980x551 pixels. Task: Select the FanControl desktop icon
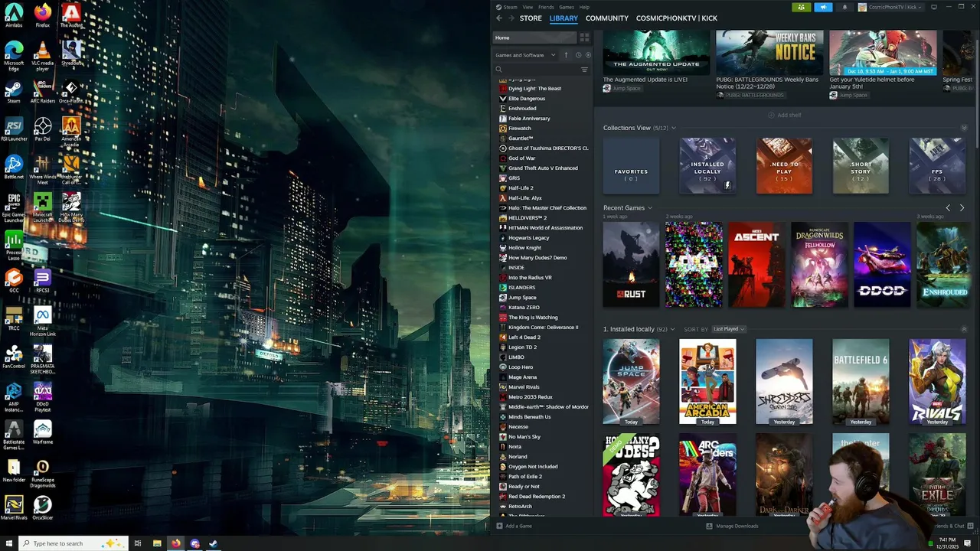click(14, 357)
